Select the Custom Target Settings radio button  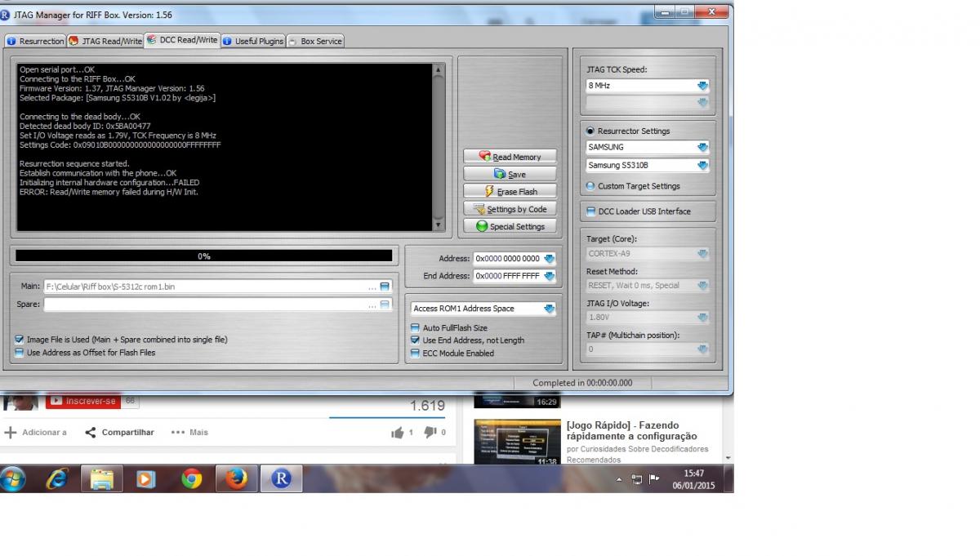point(590,186)
